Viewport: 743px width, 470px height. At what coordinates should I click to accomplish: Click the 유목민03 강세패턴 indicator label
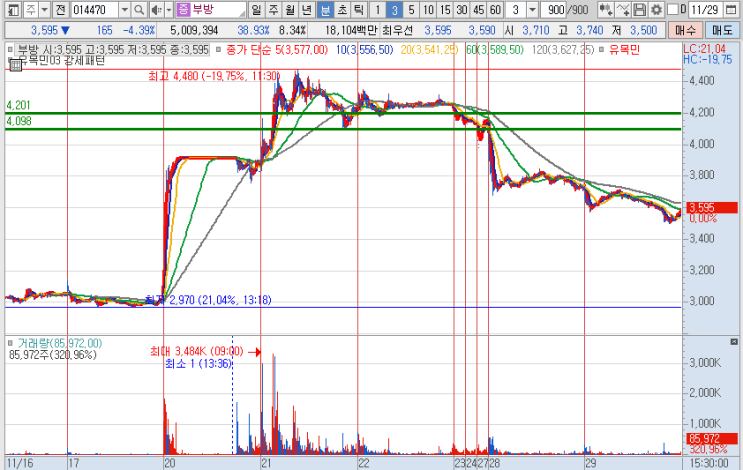61,60
